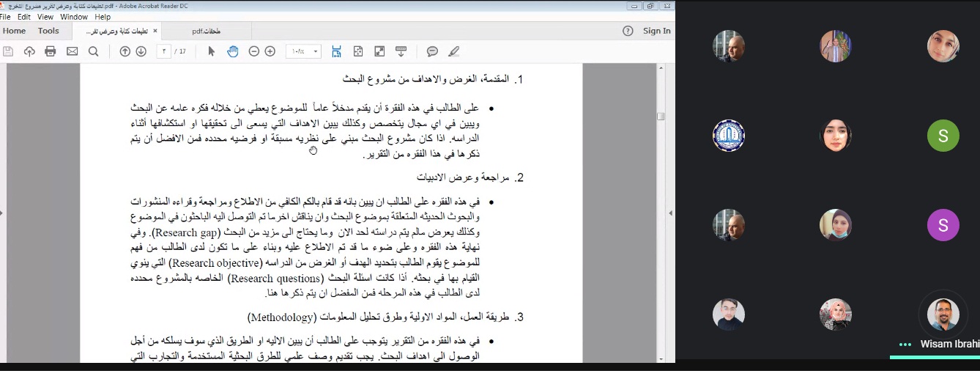The width and height of the screenshot is (980, 379).
Task: Click the three-dots status beside Wisam Ibrahim
Action: tap(906, 345)
